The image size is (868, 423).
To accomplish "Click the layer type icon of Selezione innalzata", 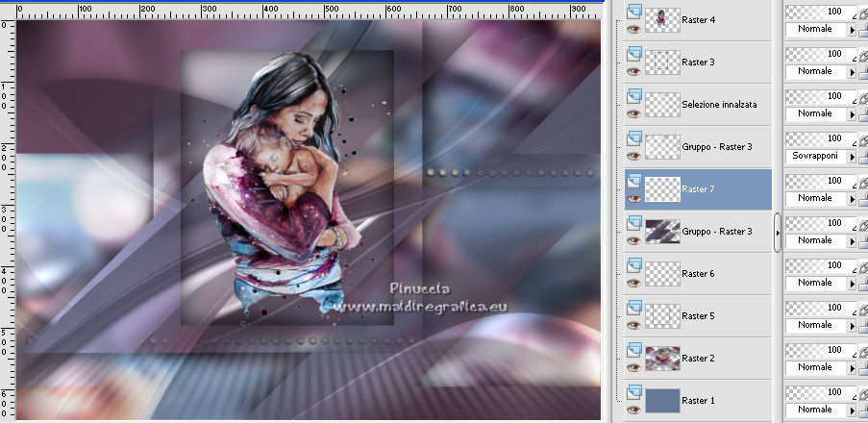I will click(634, 96).
